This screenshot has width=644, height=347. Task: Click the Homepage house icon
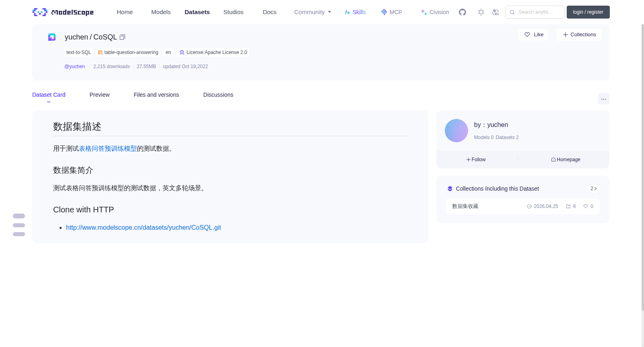[553, 160]
